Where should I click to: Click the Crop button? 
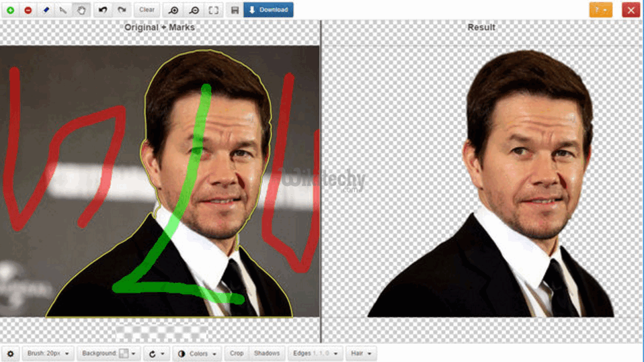coord(237,353)
